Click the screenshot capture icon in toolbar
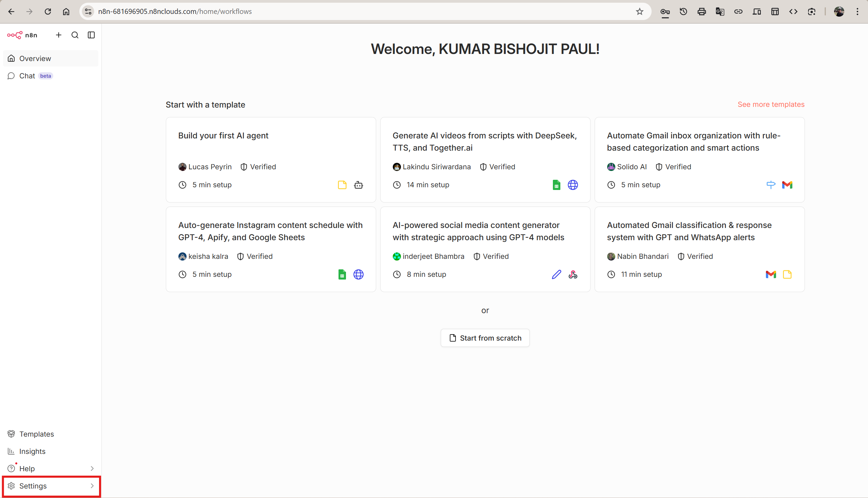 pyautogui.click(x=812, y=12)
